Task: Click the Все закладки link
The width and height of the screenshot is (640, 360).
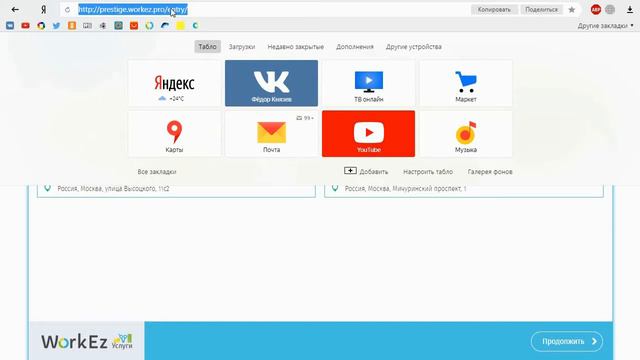Action: [x=157, y=172]
